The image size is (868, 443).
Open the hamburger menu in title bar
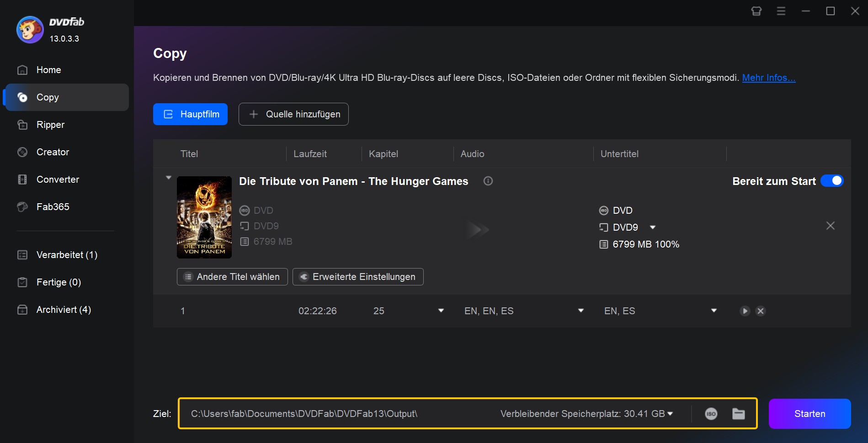tap(781, 11)
